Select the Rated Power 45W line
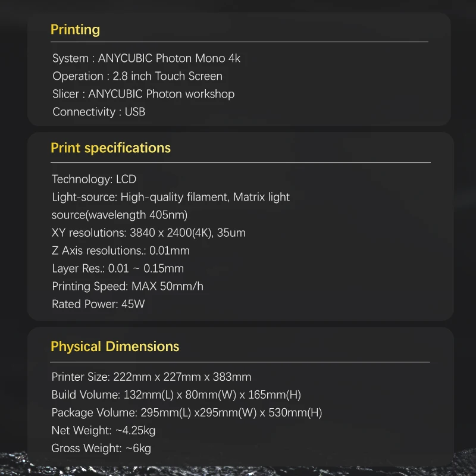The image size is (476, 476). click(x=98, y=304)
